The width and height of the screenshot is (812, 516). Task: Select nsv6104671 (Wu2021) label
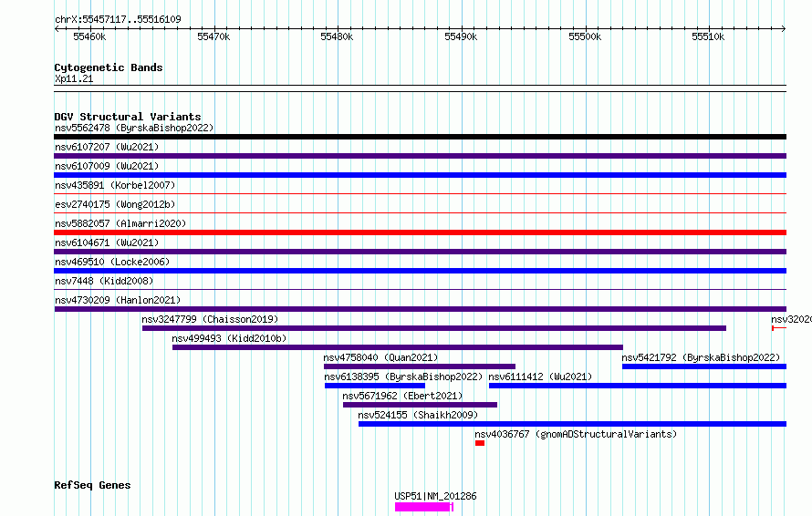coord(107,243)
